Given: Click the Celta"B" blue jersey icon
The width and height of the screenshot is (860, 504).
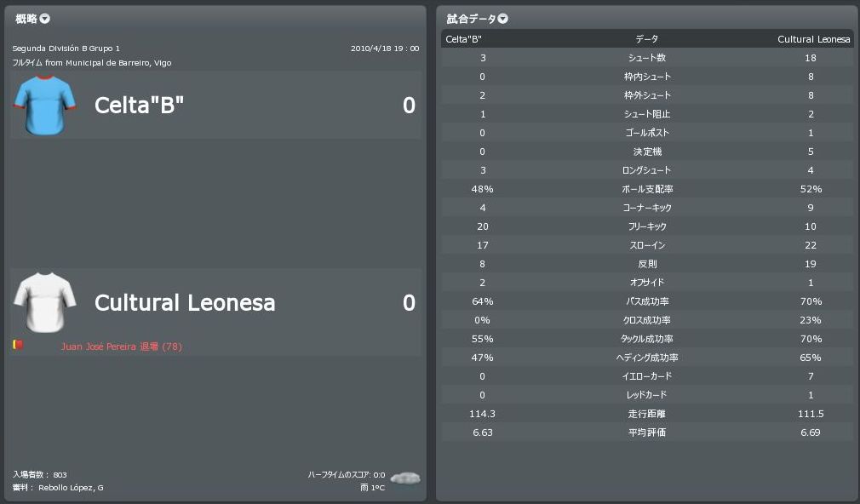Looking at the screenshot, I should (45, 105).
